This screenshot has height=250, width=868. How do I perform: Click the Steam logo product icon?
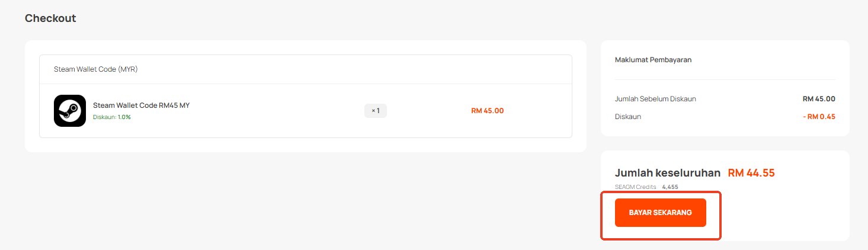point(70,111)
